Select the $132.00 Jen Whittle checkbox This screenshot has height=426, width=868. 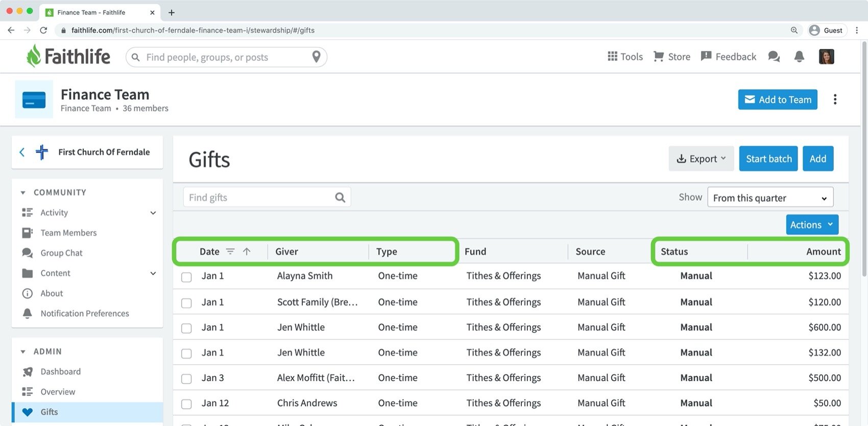click(x=186, y=353)
